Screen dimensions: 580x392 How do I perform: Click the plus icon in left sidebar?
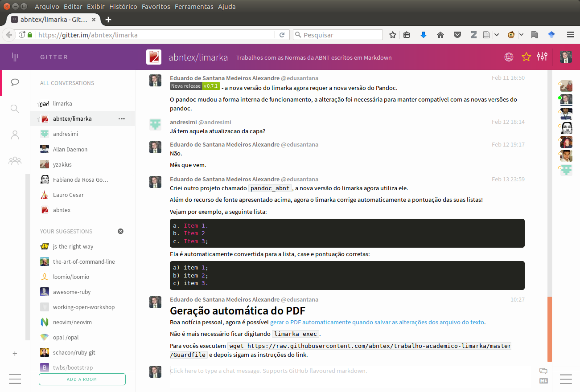[x=15, y=354]
